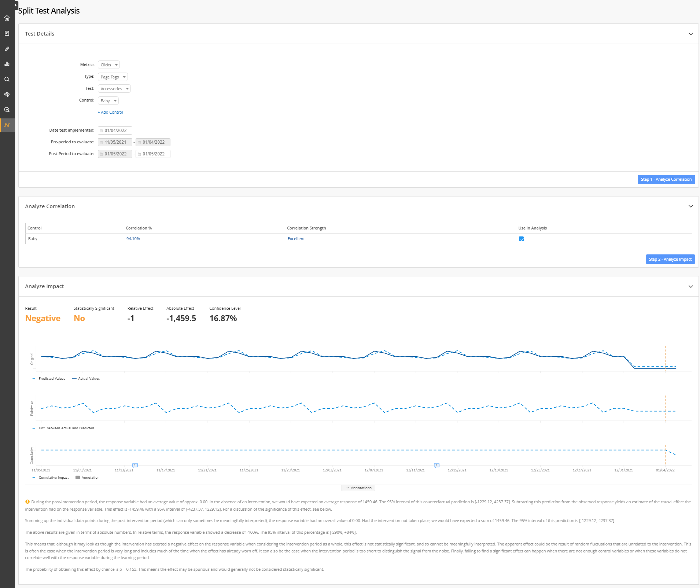Go to Home in the sidebar
This screenshot has width=700, height=588.
[x=7, y=18]
